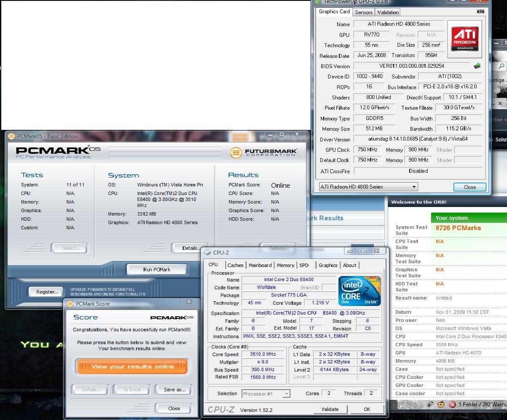Click the PCMark05 title bar app icon

(x=11, y=136)
